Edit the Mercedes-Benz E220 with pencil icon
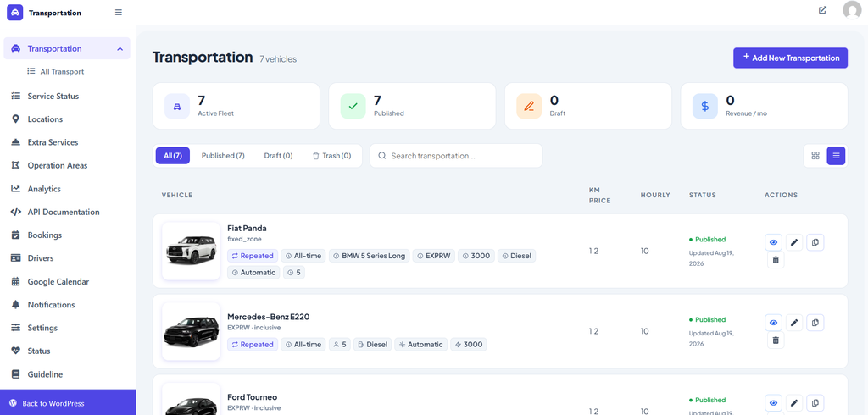 point(794,323)
